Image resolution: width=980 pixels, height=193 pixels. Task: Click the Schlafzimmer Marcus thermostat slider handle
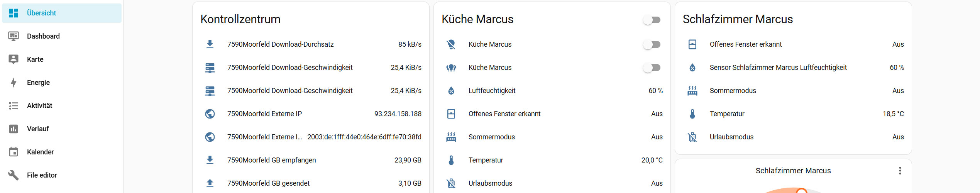coord(802,191)
